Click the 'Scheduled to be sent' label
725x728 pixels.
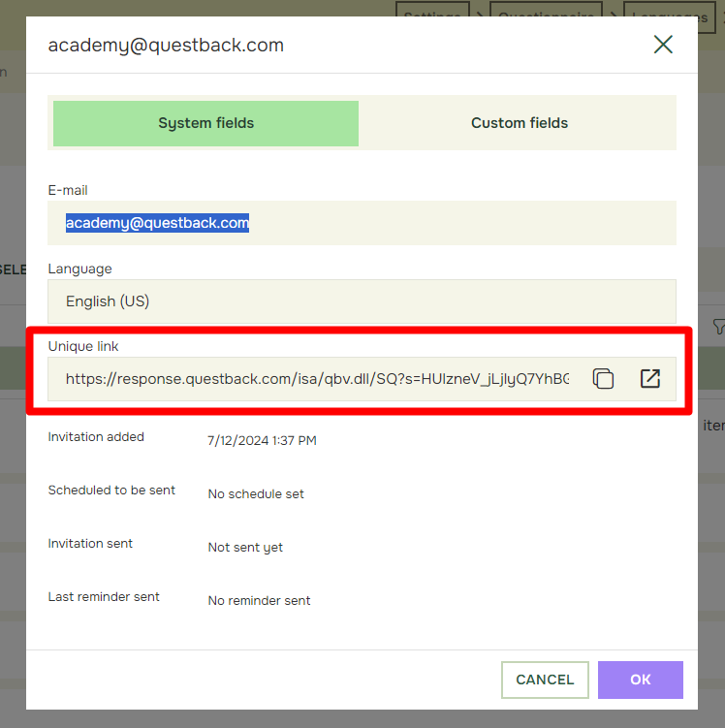click(x=111, y=491)
